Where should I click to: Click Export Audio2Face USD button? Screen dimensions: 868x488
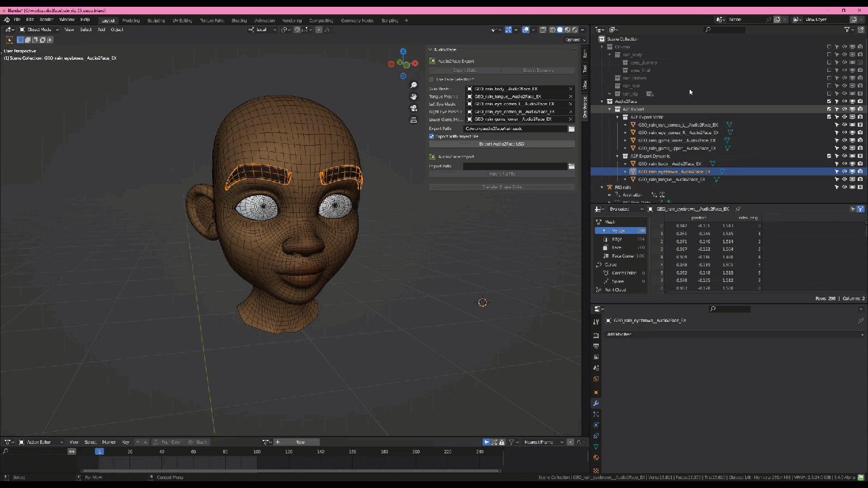[x=502, y=144]
